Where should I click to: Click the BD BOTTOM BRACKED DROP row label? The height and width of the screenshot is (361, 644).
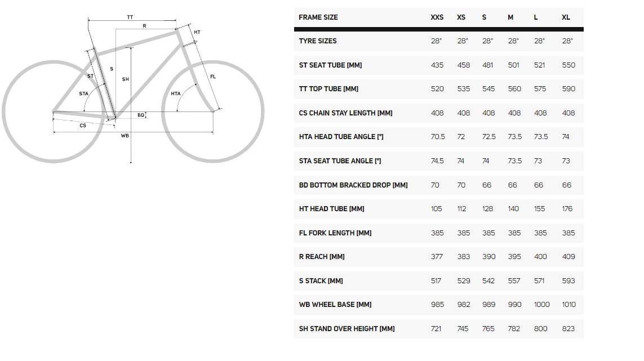[353, 185]
